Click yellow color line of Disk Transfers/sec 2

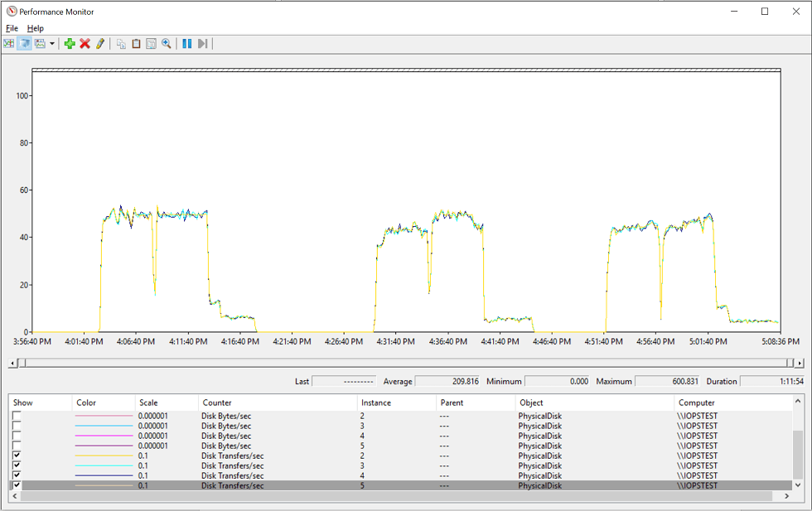[104, 456]
